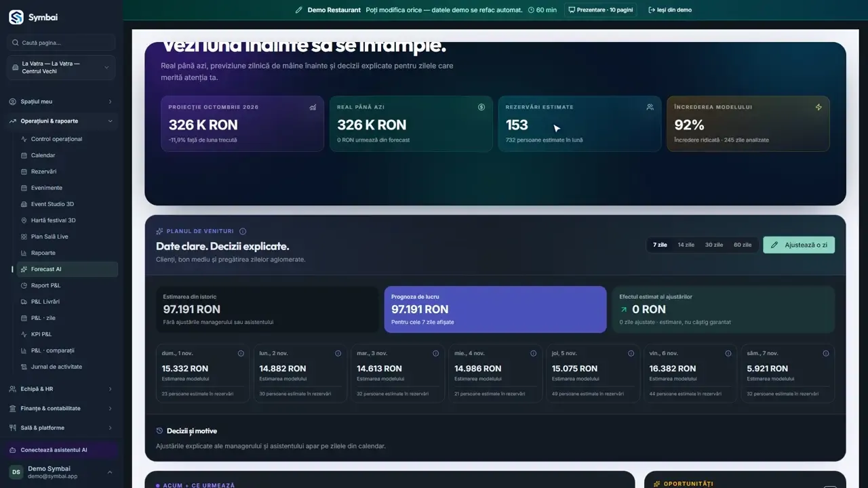Click pencil icon beside Demo Restaurant
Image resolution: width=868 pixels, height=488 pixels.
[x=299, y=10]
